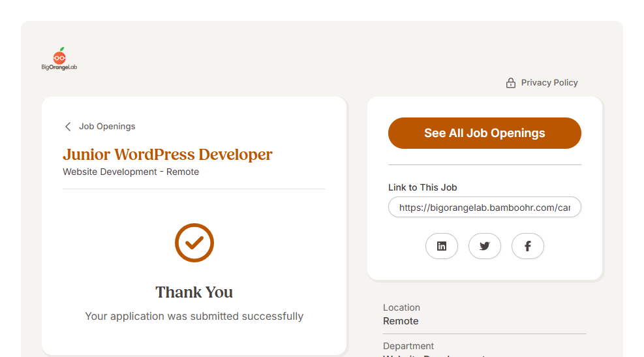Click the bold Remote location value
Image resolution: width=644 pixels, height=357 pixels.
(x=401, y=321)
